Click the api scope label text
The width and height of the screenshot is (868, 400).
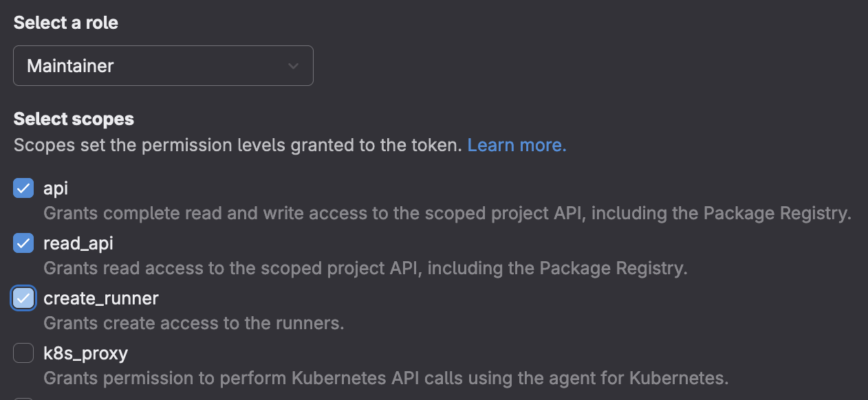pyautogui.click(x=56, y=188)
